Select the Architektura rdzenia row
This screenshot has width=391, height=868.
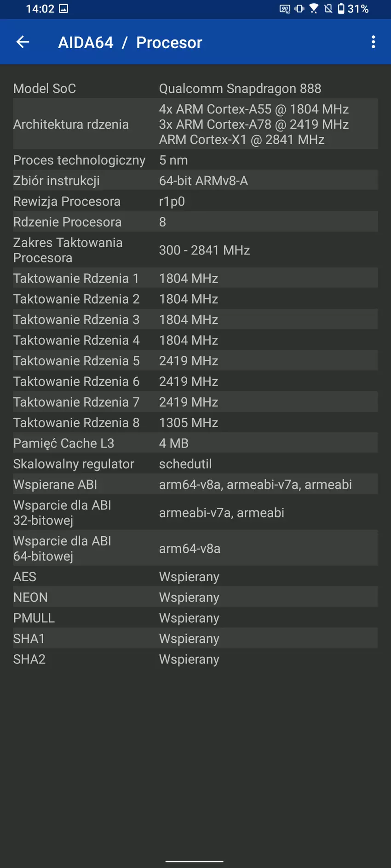[x=195, y=124]
